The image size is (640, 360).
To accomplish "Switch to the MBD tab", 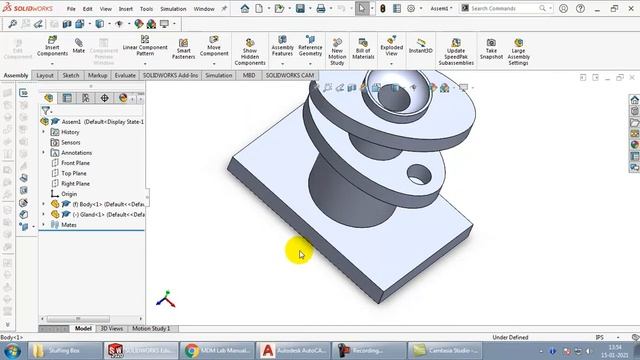I will click(x=249, y=76).
